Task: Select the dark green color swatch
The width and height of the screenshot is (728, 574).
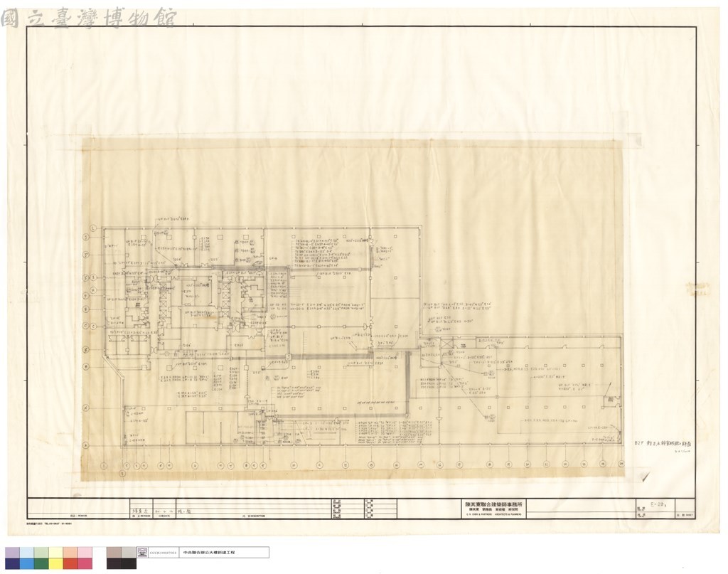Action: 41,563
